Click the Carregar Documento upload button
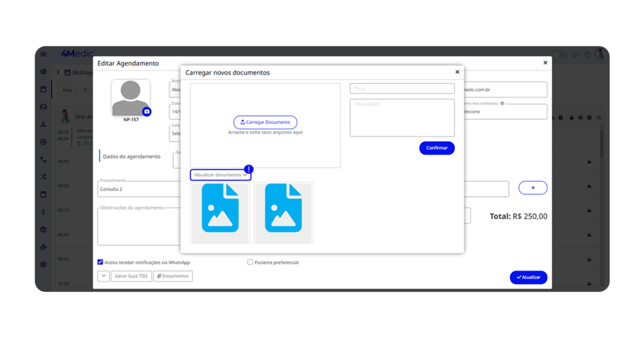 point(265,122)
